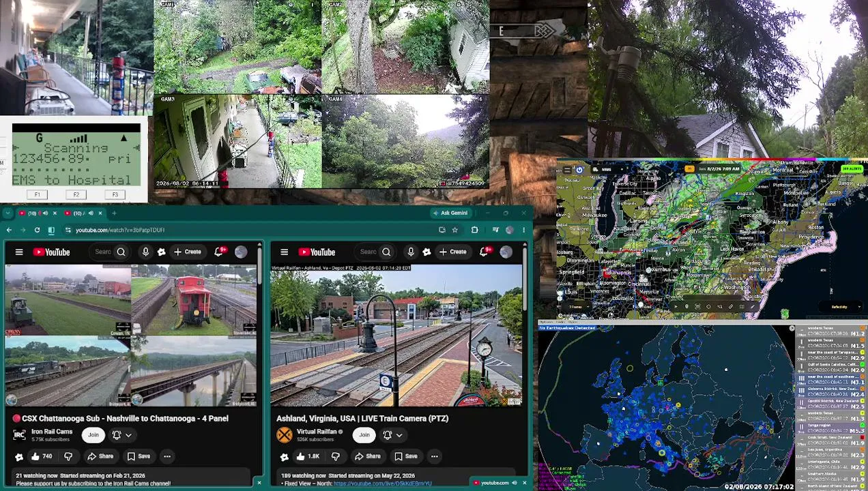Click the Ashland train camera video
The width and height of the screenshot is (868, 491).
(x=397, y=336)
